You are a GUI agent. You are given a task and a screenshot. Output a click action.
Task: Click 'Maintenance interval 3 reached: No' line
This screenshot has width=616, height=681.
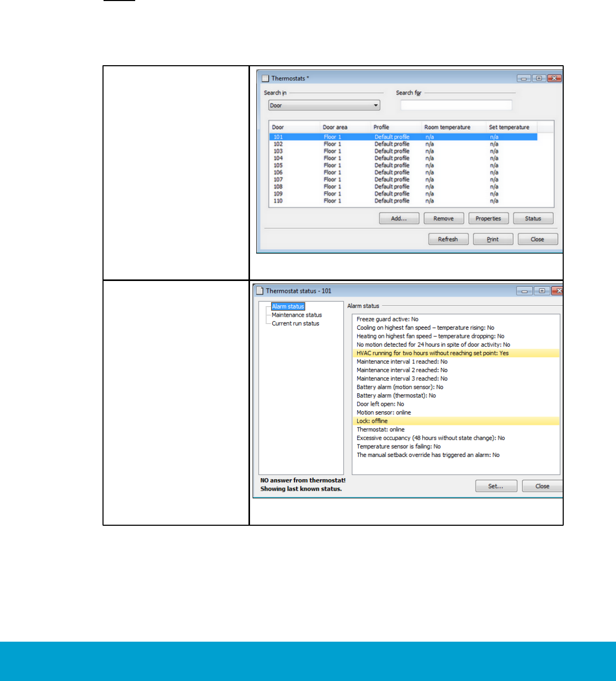point(402,379)
